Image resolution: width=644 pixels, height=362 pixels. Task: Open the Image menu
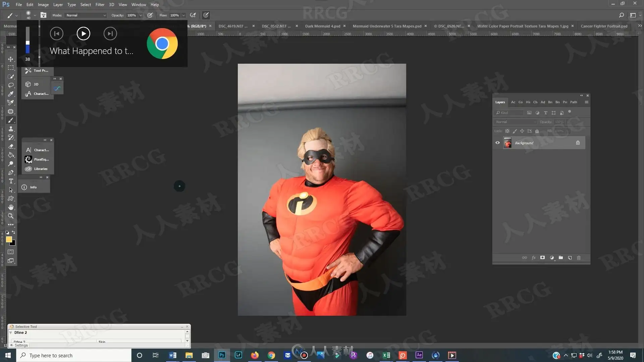click(x=43, y=5)
